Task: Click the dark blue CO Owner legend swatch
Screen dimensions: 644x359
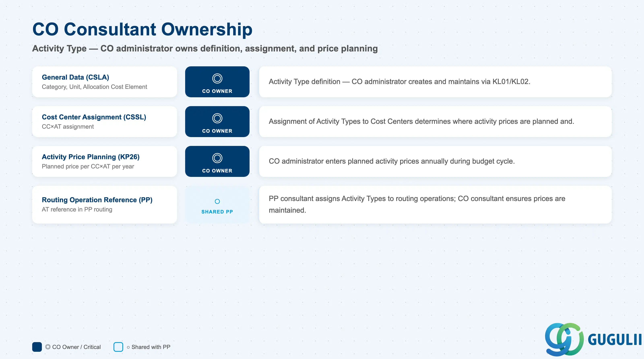Action: pos(37,347)
